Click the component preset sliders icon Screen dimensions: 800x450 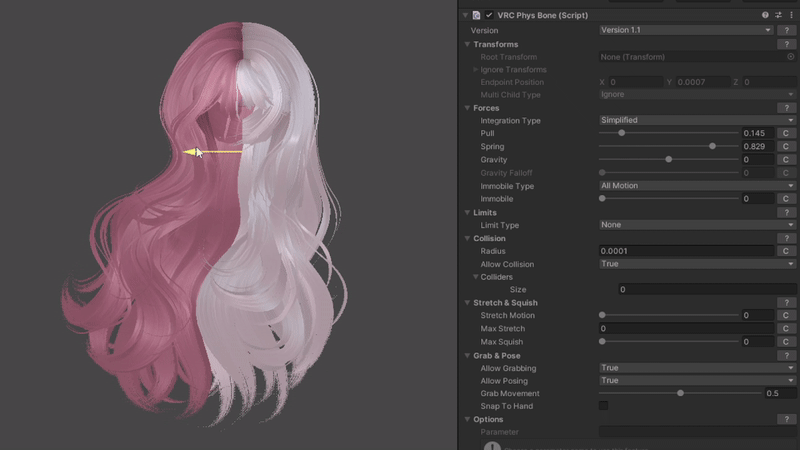click(779, 15)
